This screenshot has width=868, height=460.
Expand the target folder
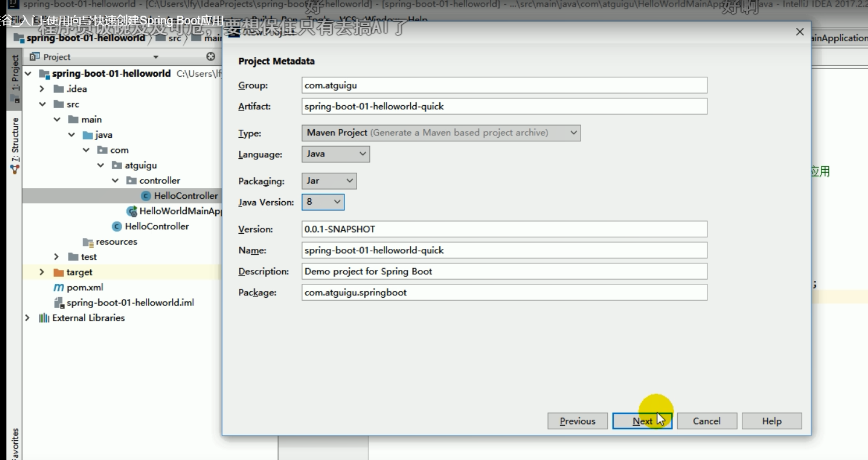[x=42, y=272]
